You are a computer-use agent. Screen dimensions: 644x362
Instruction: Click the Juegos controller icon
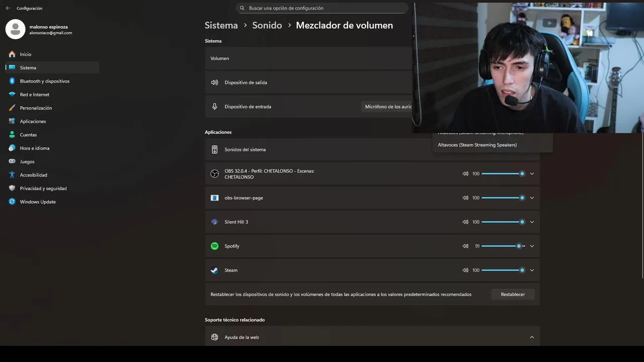coord(12,161)
